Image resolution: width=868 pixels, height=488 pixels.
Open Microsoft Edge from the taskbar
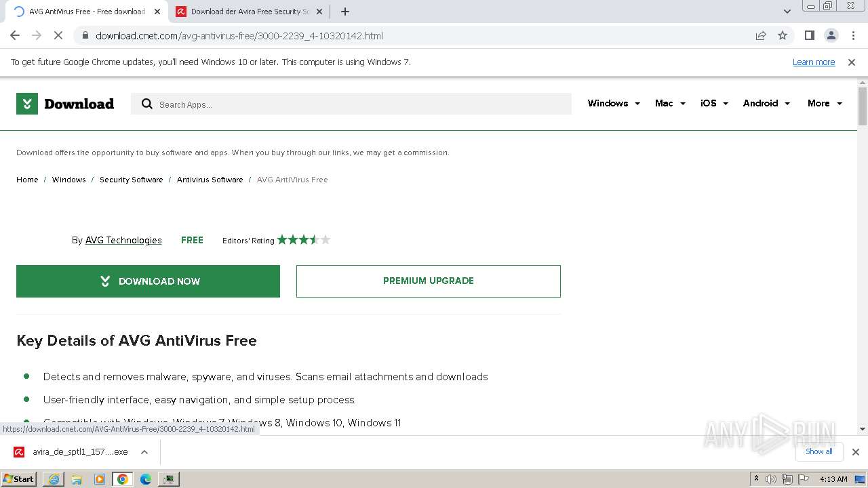pos(146,479)
